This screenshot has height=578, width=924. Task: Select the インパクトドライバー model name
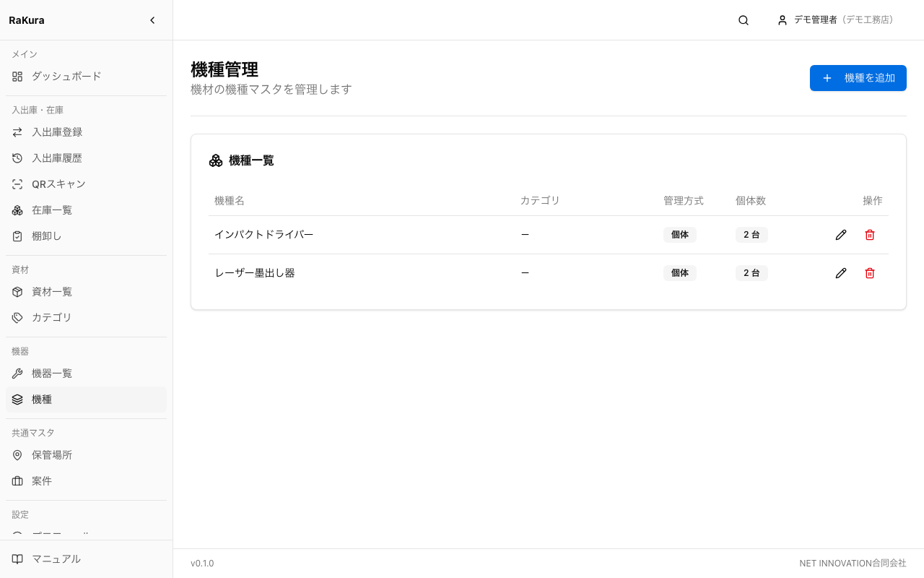[264, 235]
